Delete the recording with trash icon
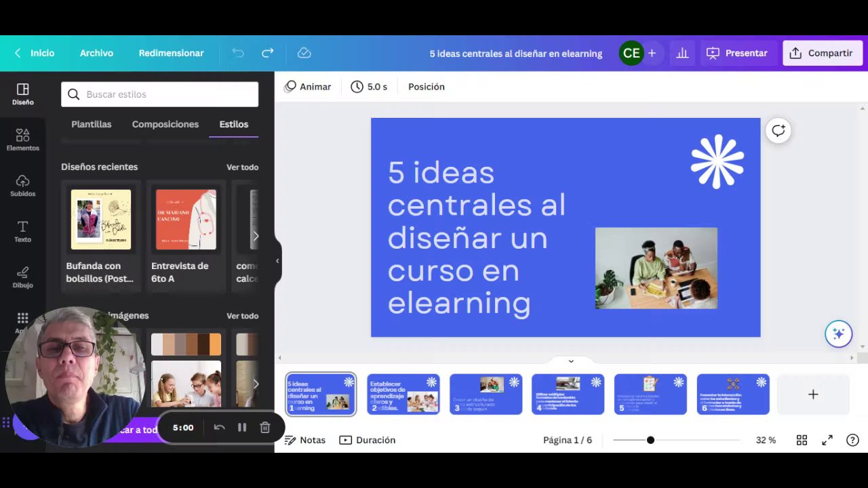 coord(265,428)
